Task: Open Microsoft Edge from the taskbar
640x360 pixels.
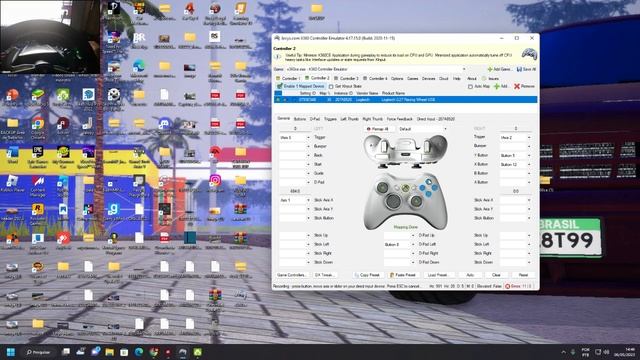Action: [x=139, y=352]
